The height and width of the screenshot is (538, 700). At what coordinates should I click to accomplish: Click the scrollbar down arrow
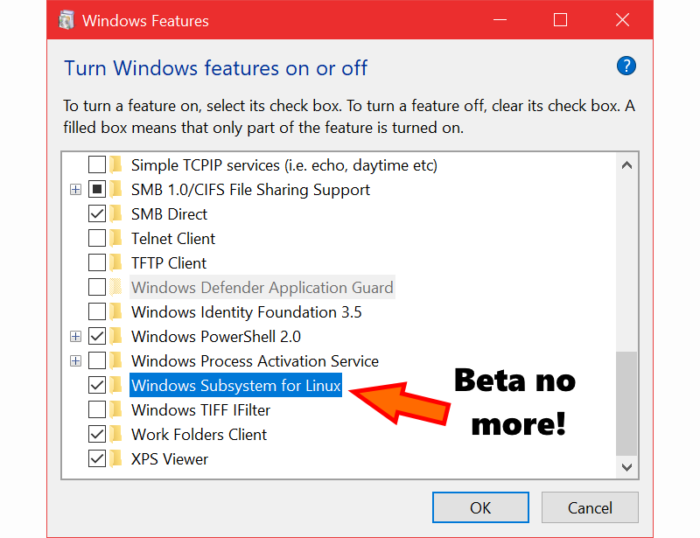click(627, 467)
